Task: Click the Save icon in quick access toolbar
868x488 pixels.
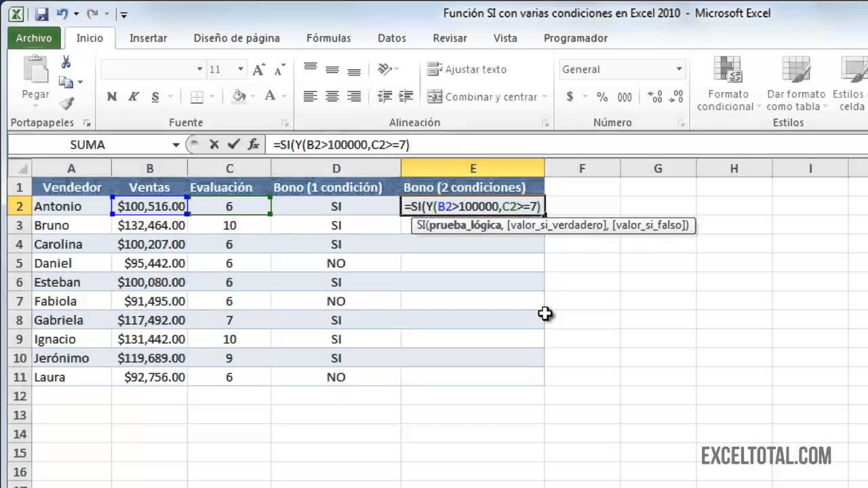Action: pyautogui.click(x=41, y=14)
